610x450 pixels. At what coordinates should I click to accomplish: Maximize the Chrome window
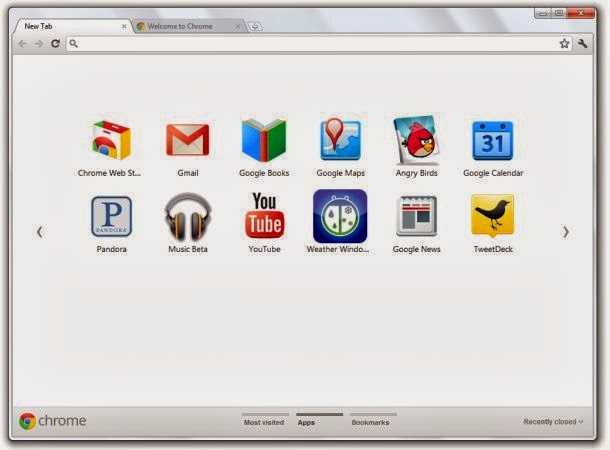559,13
